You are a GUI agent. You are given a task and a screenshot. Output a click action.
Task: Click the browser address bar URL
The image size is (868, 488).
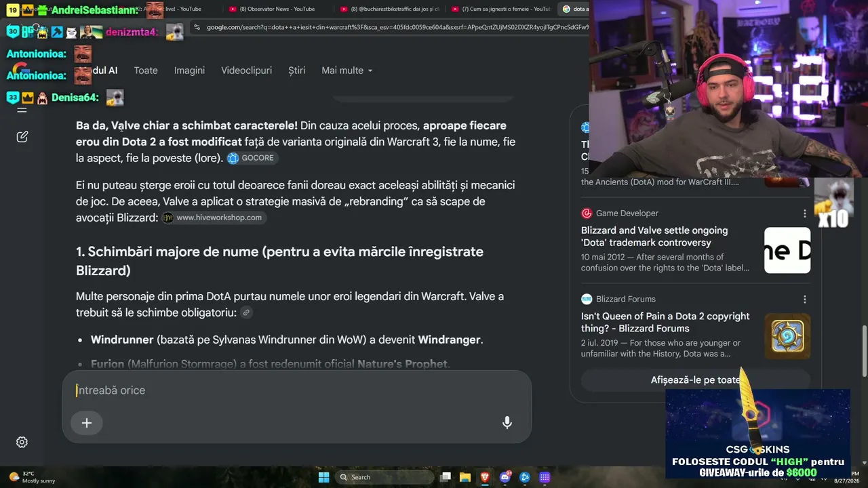(x=397, y=27)
